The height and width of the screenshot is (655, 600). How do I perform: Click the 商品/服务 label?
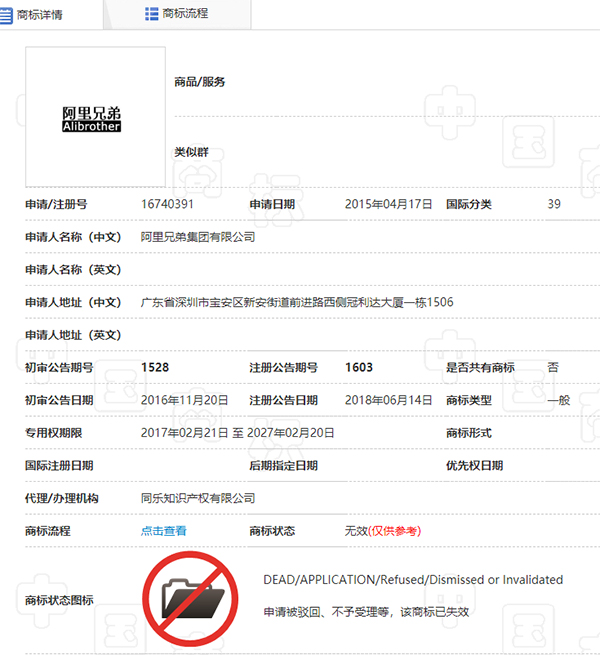coord(200,82)
